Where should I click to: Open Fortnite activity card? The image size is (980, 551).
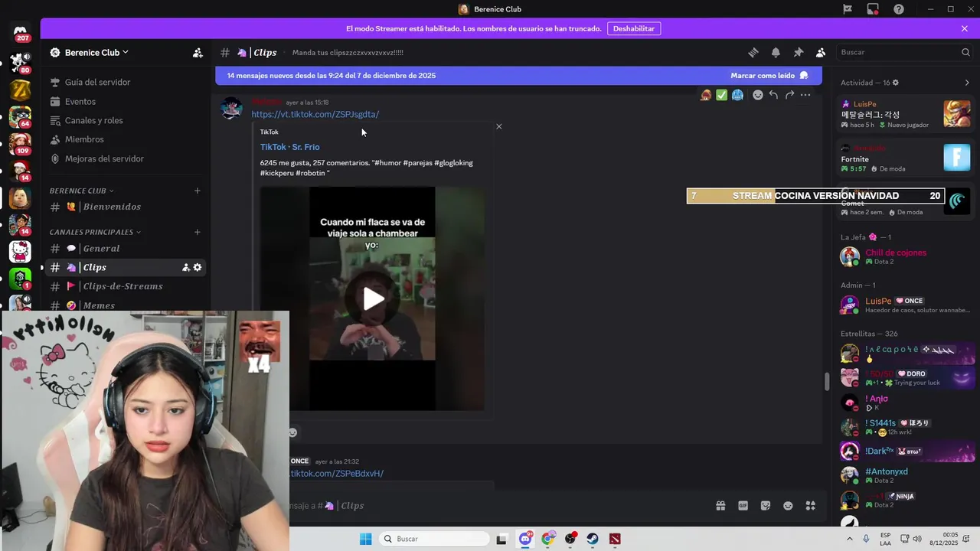pos(906,158)
